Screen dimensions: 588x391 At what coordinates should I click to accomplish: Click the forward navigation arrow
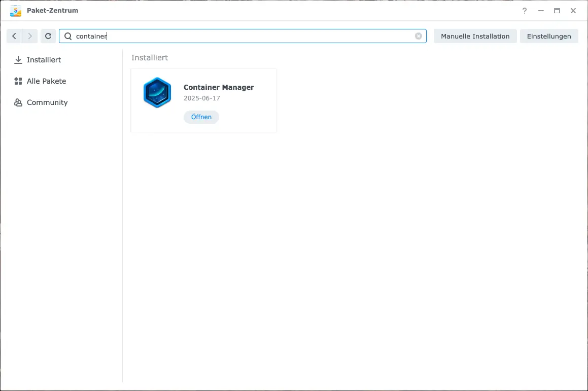(30, 36)
